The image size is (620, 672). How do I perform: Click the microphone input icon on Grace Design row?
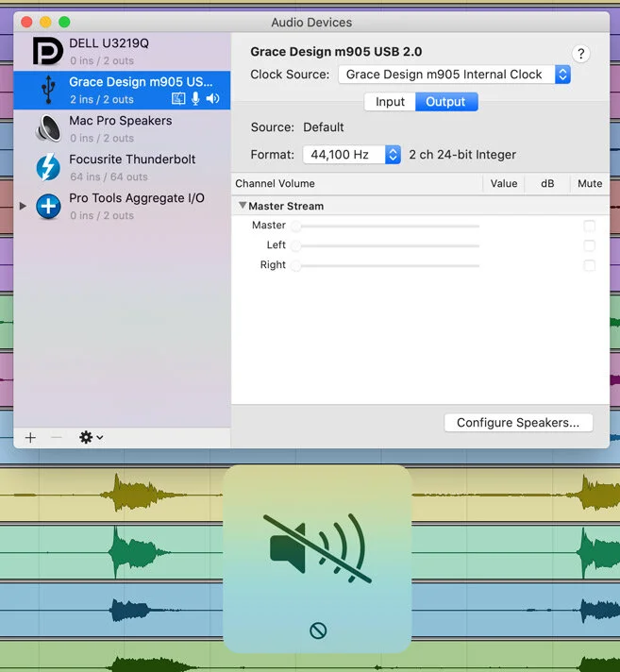(195, 99)
